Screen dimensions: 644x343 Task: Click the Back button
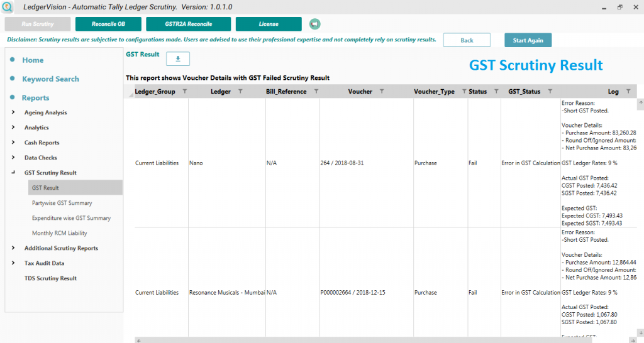(467, 40)
